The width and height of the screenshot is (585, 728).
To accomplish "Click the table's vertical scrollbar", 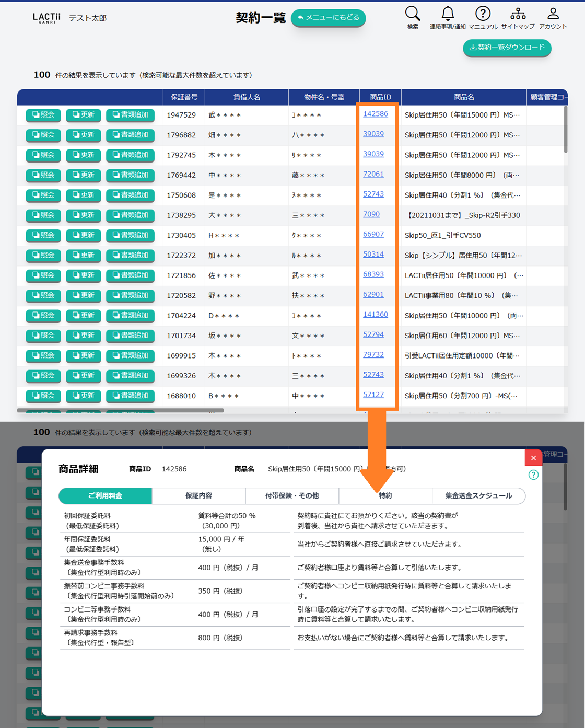I will 565,131.
